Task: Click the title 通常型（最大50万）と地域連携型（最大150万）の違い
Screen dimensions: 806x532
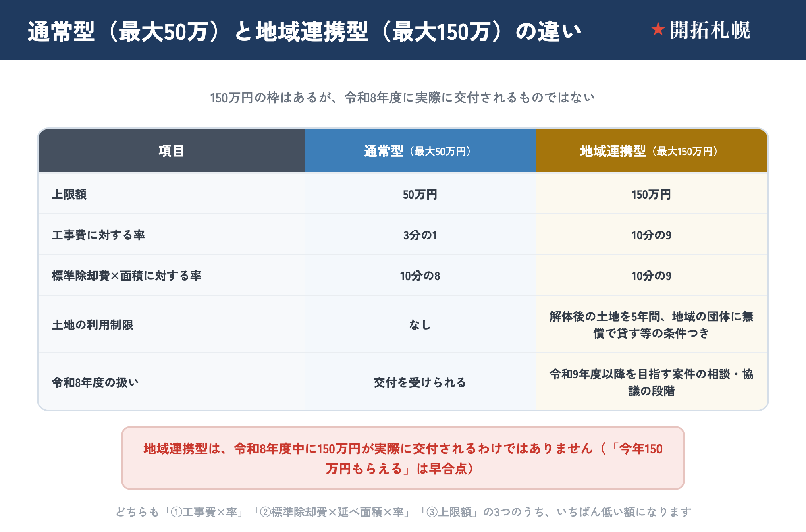Action: click(x=305, y=31)
